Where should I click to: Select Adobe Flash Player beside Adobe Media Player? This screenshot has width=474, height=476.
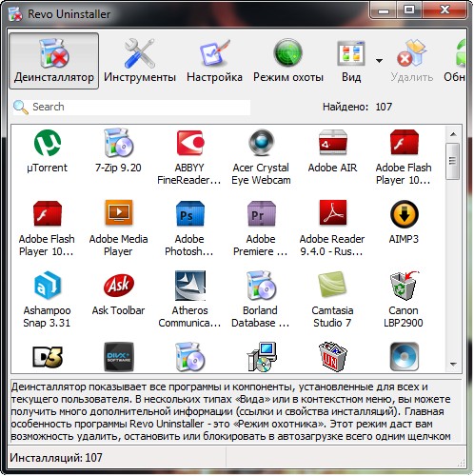[48, 213]
